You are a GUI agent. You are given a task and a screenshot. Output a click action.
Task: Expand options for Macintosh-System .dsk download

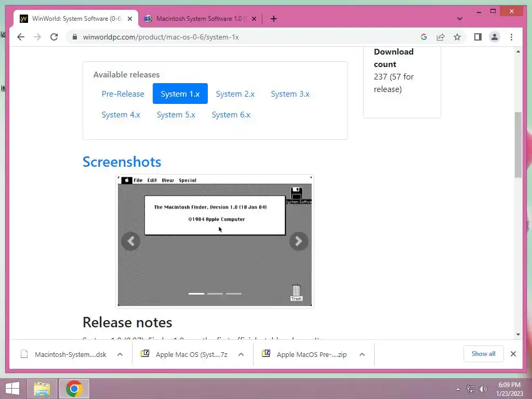(x=120, y=354)
